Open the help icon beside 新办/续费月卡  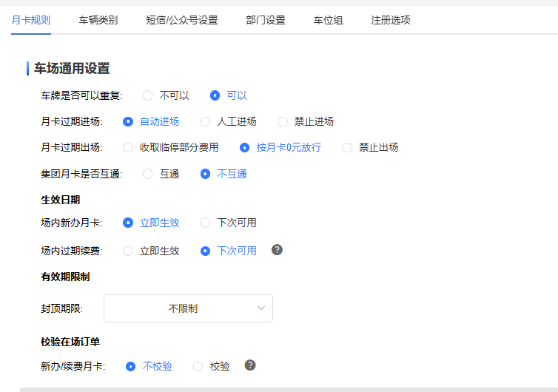pos(250,365)
